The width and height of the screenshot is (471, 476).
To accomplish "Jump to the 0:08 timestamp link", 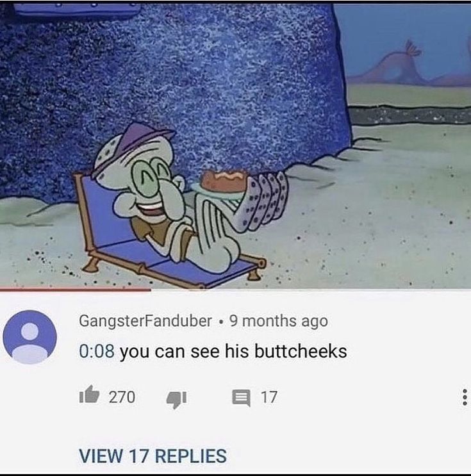I will click(97, 351).
